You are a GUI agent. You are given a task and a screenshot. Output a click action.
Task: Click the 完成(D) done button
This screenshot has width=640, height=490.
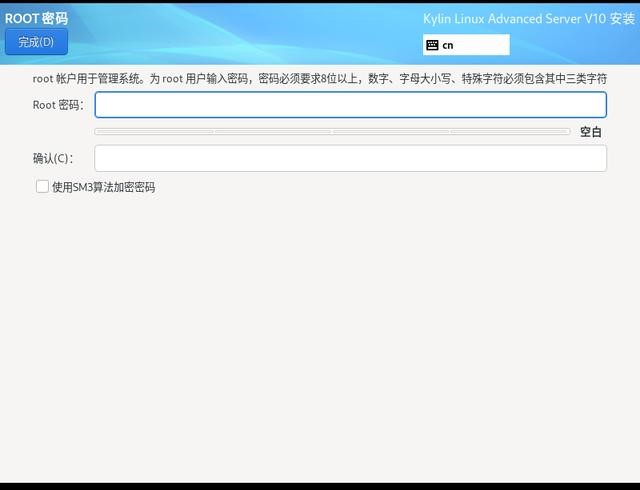(36, 42)
